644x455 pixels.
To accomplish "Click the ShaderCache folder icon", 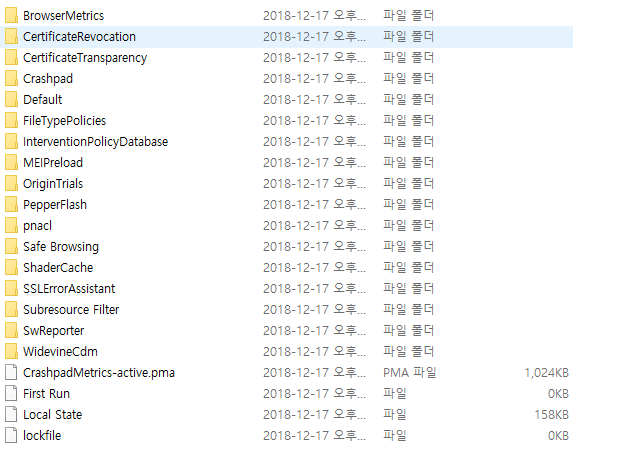I will coord(11,267).
